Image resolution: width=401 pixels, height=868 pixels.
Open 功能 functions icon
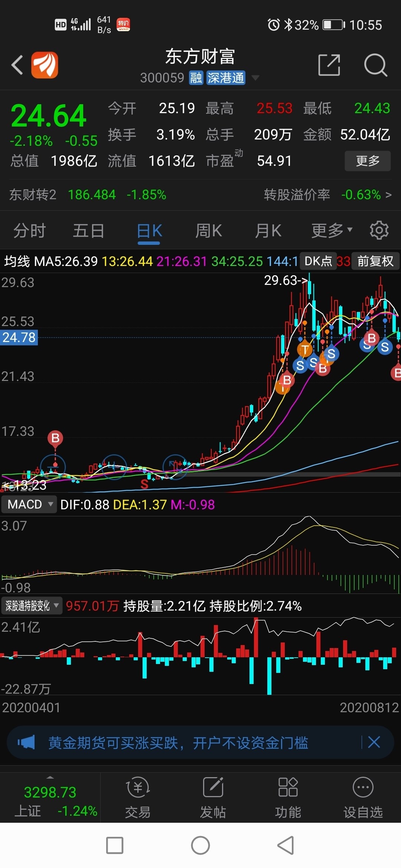(288, 798)
